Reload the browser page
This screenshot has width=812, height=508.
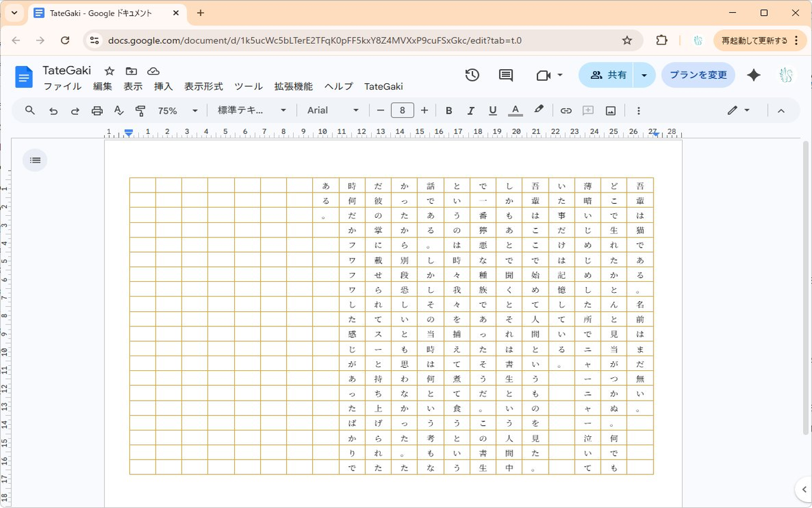click(65, 40)
